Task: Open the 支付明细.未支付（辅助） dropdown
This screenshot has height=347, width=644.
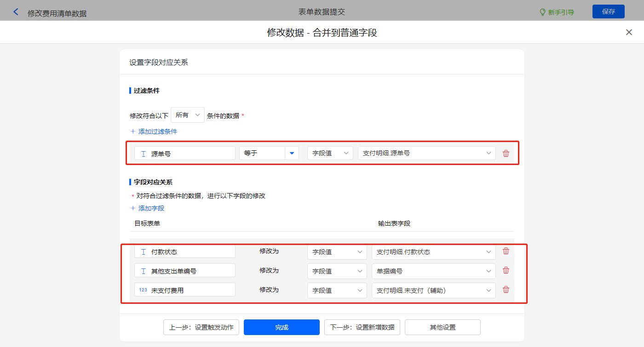Action: pos(433,290)
